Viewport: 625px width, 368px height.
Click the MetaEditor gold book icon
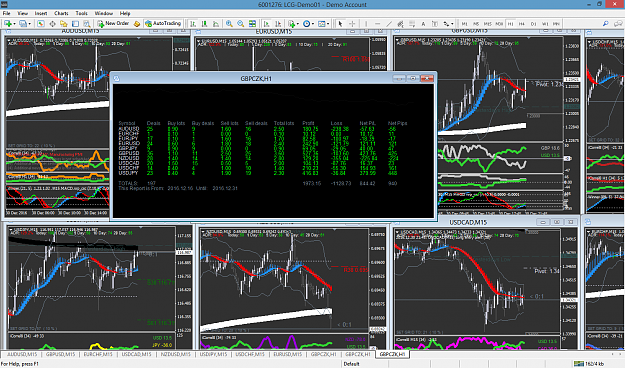137,24
